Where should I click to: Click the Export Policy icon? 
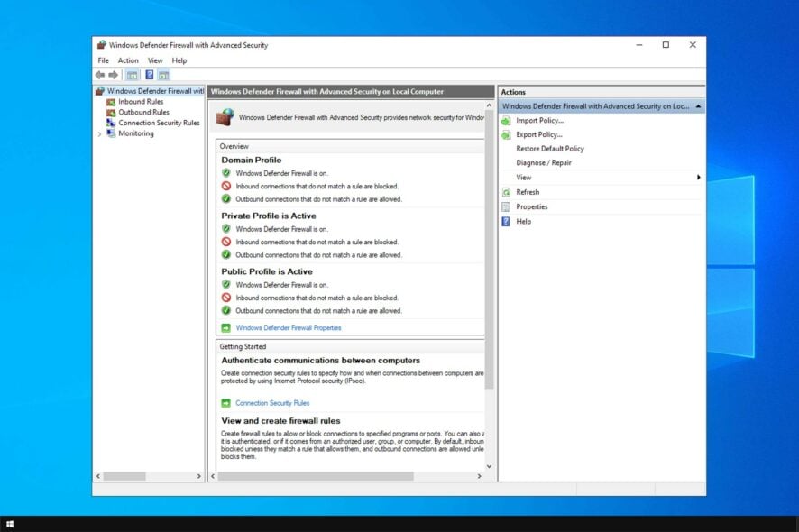[x=506, y=135]
